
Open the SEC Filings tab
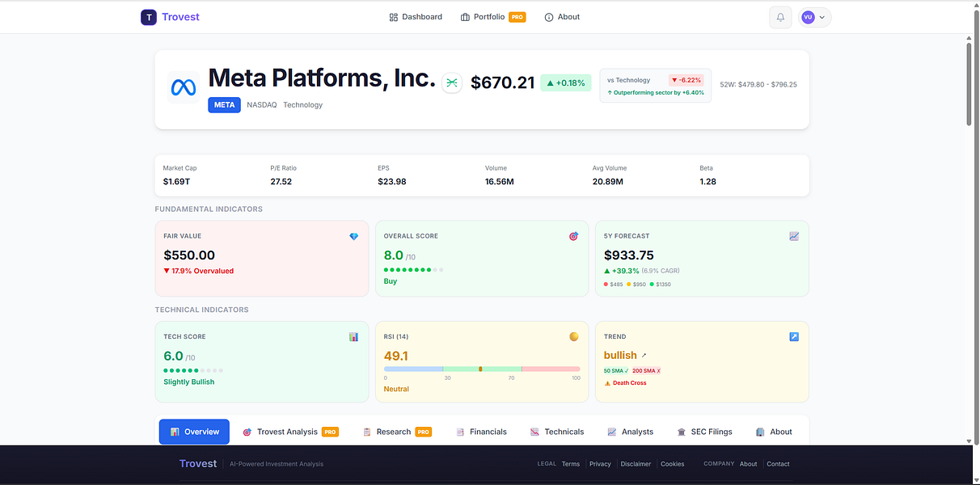pos(704,432)
